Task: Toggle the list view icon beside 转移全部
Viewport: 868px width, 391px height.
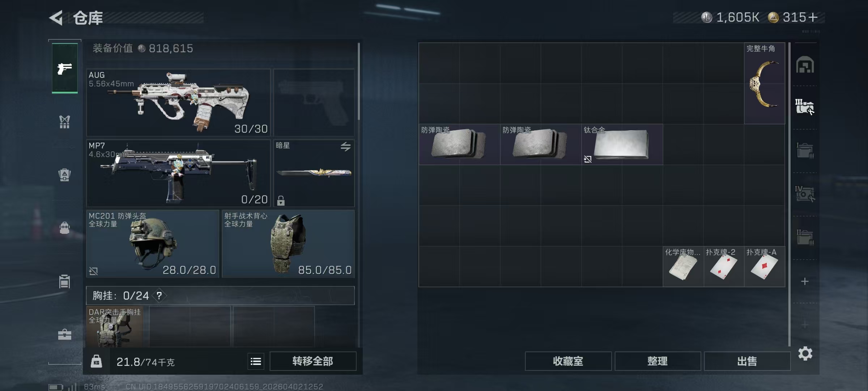Action: coord(256,361)
